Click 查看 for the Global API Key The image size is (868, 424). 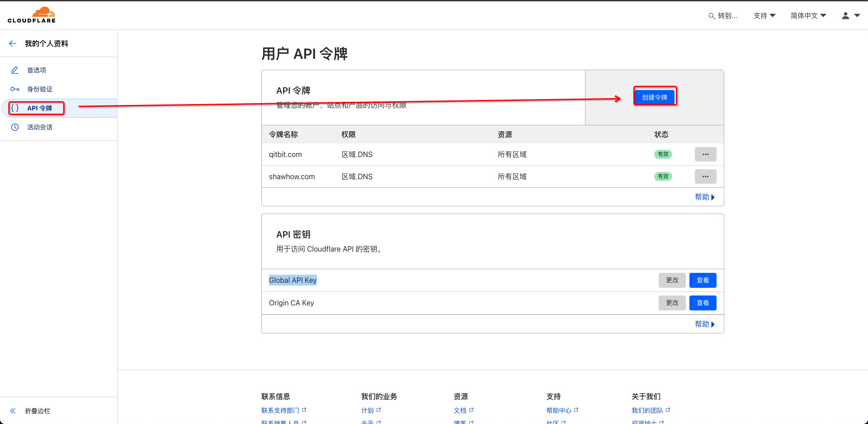703,280
